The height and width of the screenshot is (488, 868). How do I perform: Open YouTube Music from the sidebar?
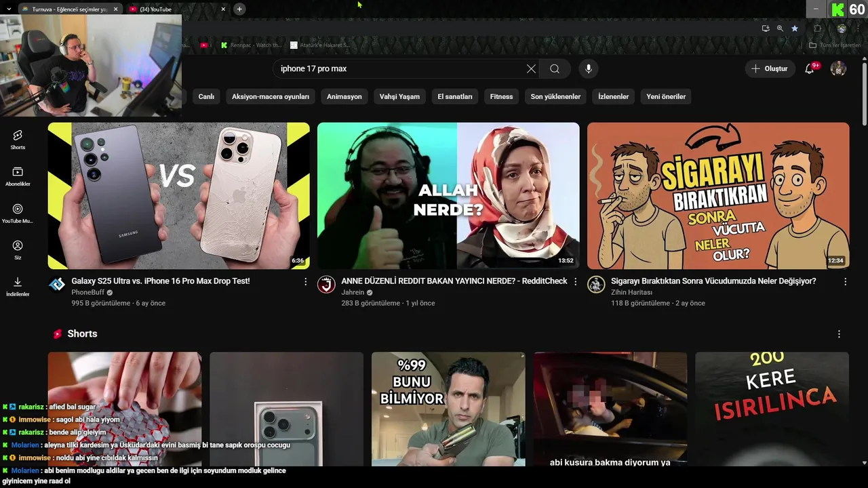[x=18, y=213]
